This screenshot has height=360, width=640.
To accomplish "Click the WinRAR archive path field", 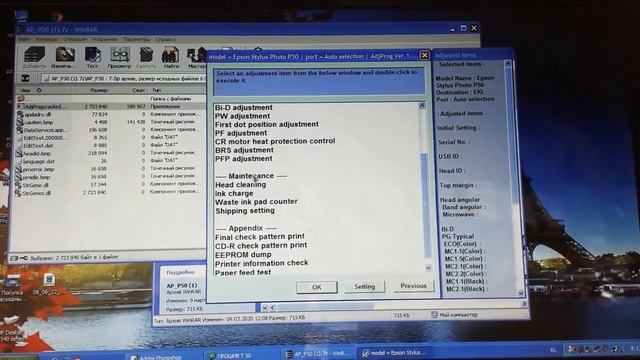I will [124, 78].
